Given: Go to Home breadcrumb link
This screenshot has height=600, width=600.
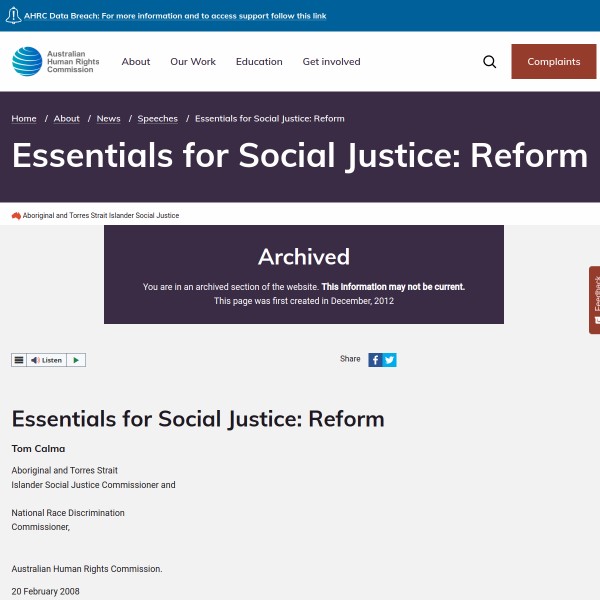Looking at the screenshot, I should (x=24, y=119).
